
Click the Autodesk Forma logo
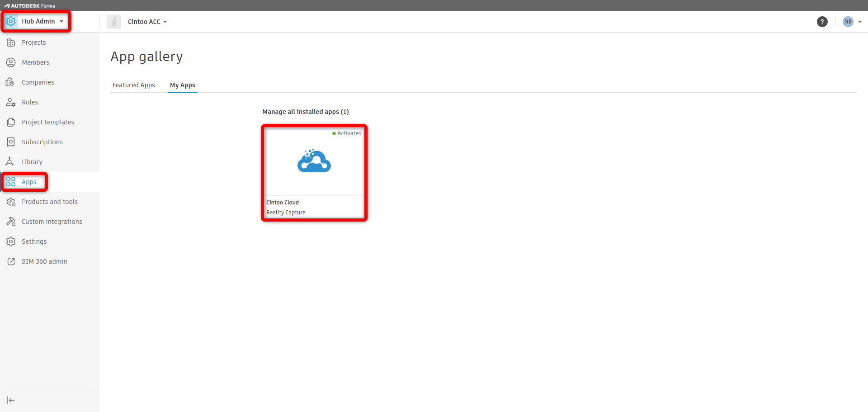click(x=30, y=6)
